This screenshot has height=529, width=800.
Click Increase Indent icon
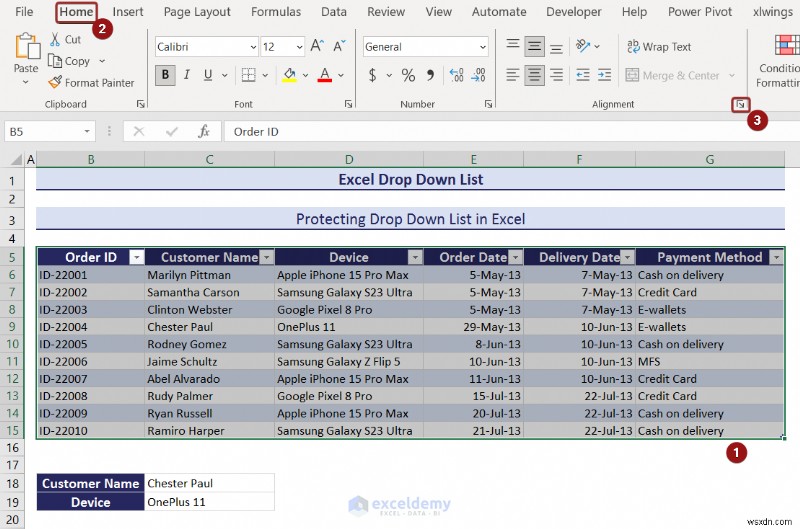(x=605, y=75)
